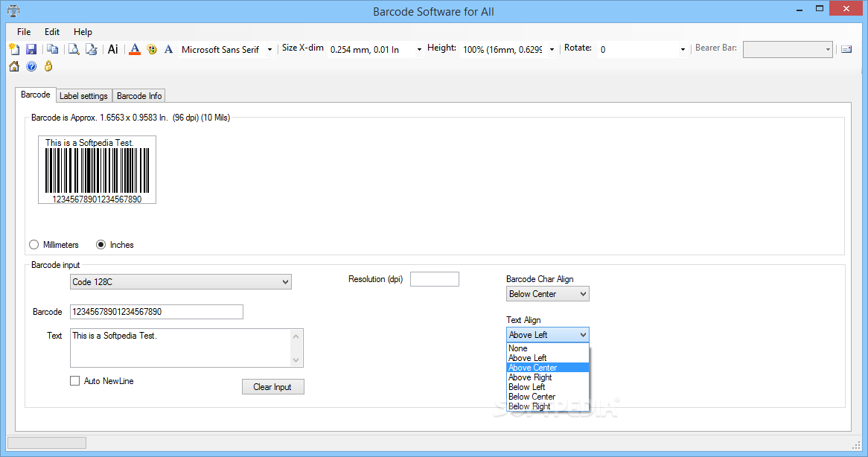Collapse the Text Align dropdown
This screenshot has width=868, height=457.
[547, 335]
